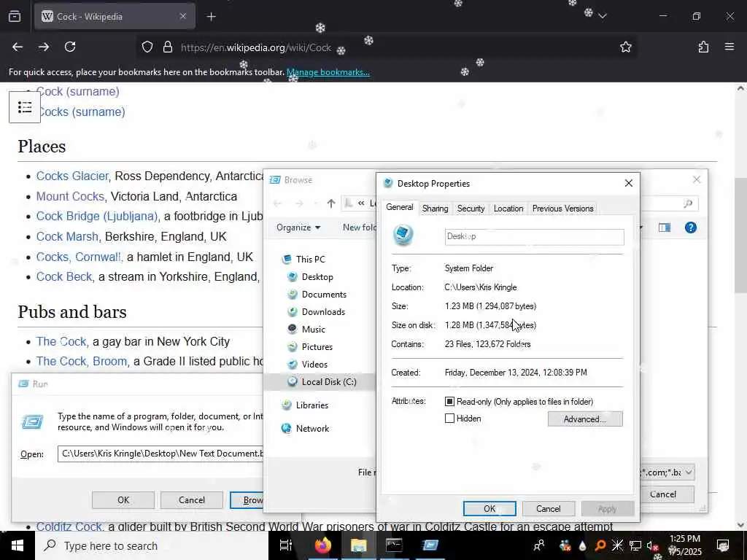Screen dimensions: 747x560
Task: Toggle preview pane icon in Browse dialog
Action: click(x=665, y=227)
